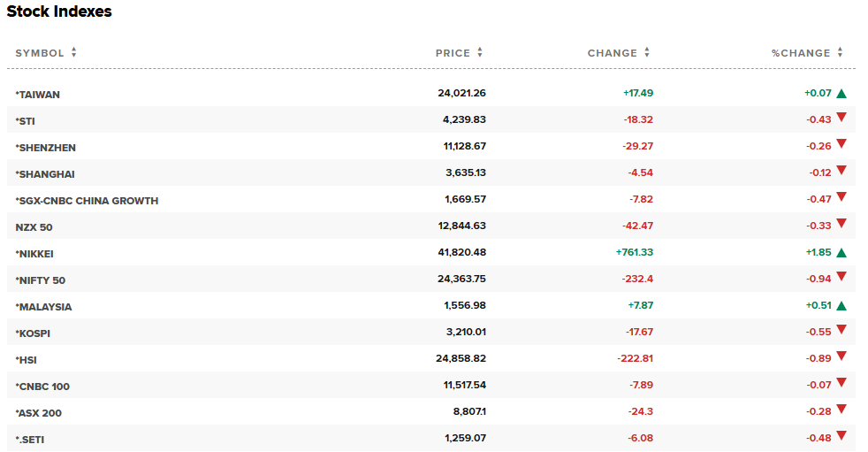Image resolution: width=868 pixels, height=452 pixels.
Task: Click the PRICE column header
Action: pyautogui.click(x=453, y=53)
